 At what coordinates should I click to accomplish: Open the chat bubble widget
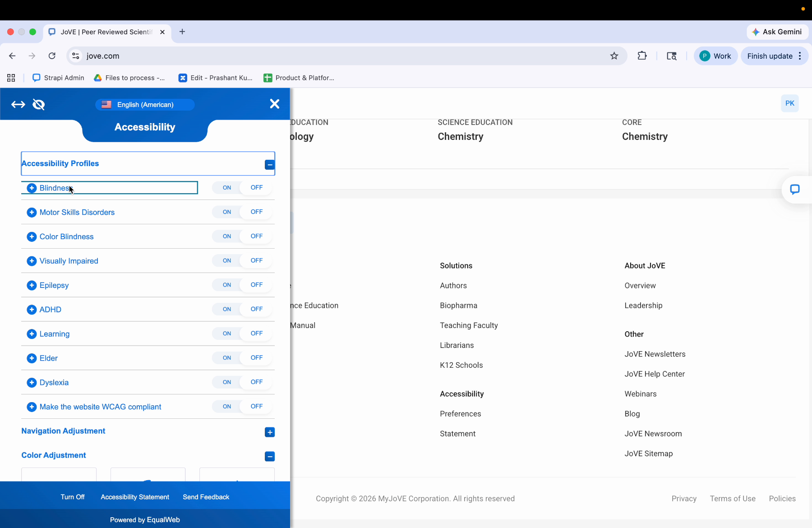click(795, 190)
